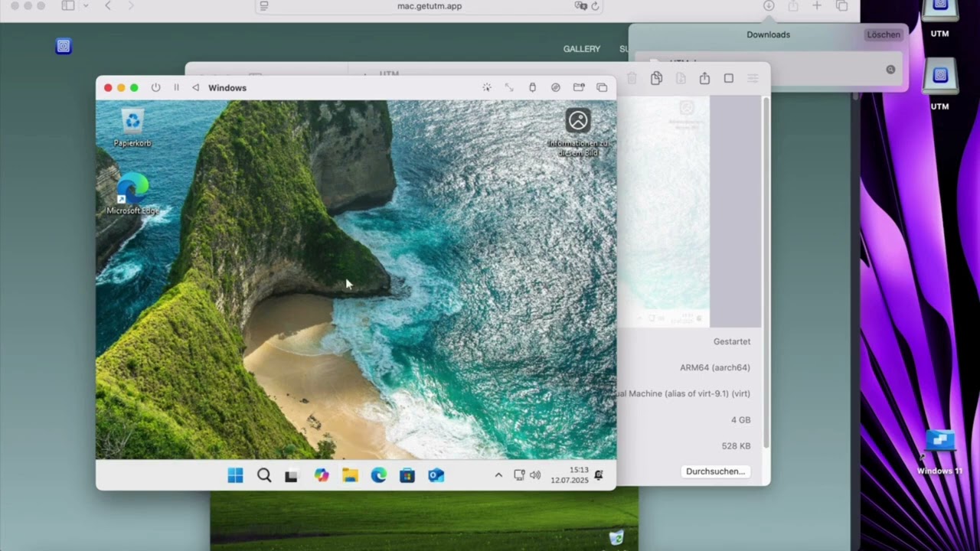This screenshot has width=980, height=551.
Task: Click the windows icon in VM toolbar
Action: 603,88
